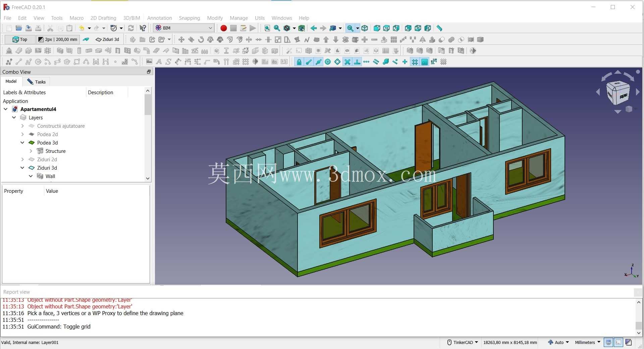Click the Top working plane button
This screenshot has height=349, width=644.
pos(20,40)
